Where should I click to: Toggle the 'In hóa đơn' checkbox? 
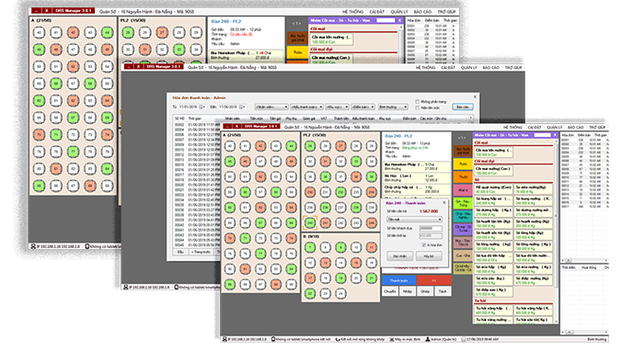[424, 244]
